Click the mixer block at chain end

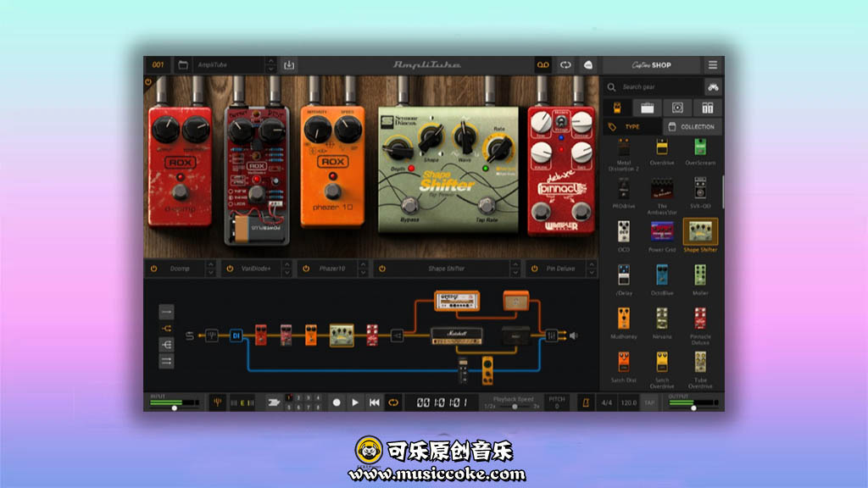tap(551, 335)
